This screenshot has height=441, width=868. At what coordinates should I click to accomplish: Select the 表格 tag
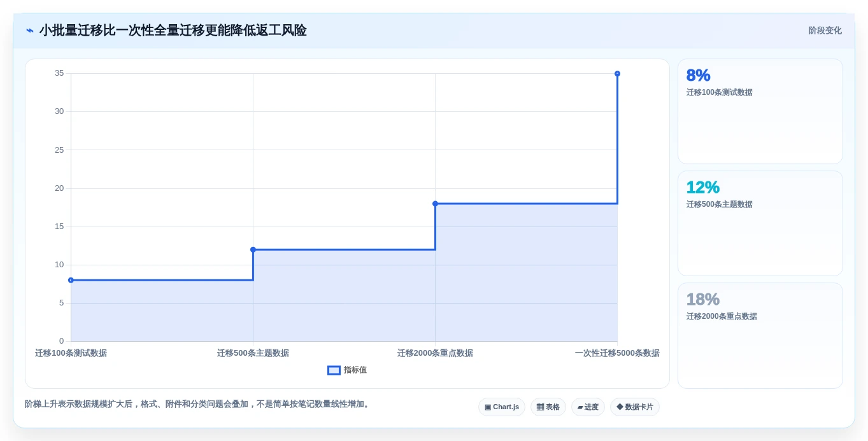(548, 407)
